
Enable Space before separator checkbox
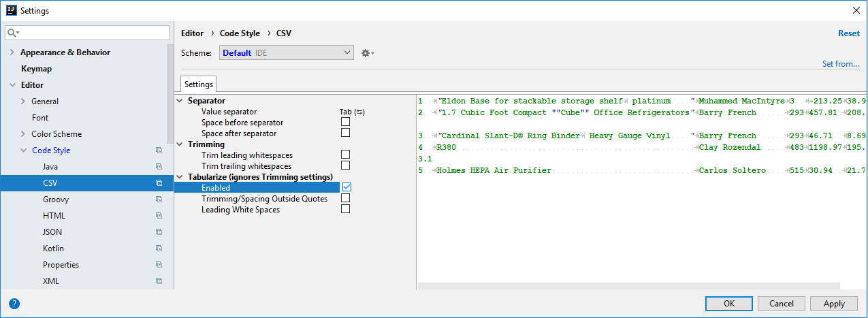[x=346, y=122]
